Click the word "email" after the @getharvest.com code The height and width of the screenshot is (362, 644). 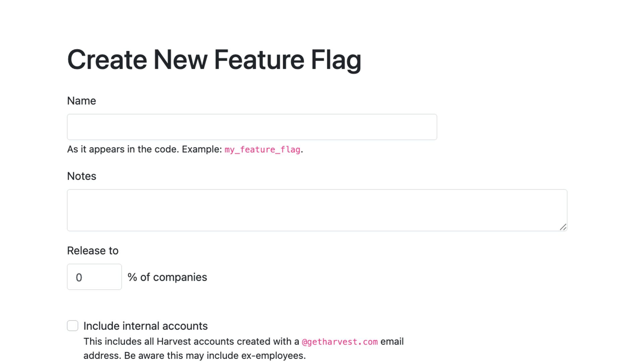click(392, 342)
